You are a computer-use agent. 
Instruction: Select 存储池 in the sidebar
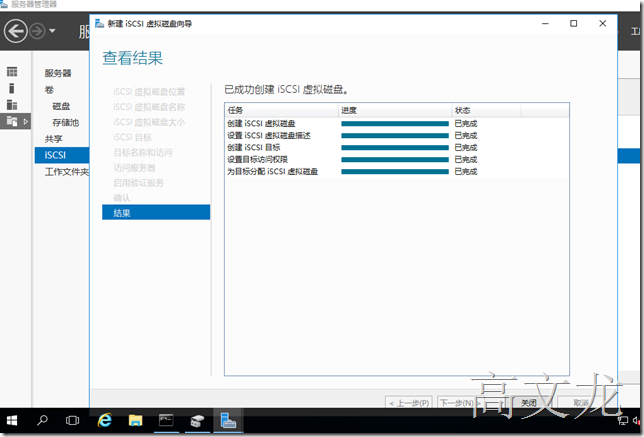click(65, 122)
